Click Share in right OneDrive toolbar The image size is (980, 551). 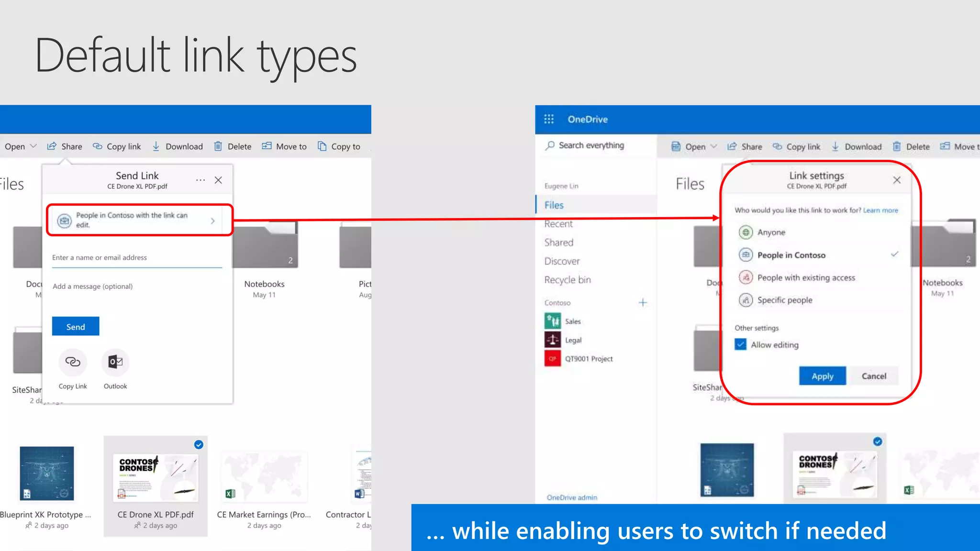pos(745,147)
